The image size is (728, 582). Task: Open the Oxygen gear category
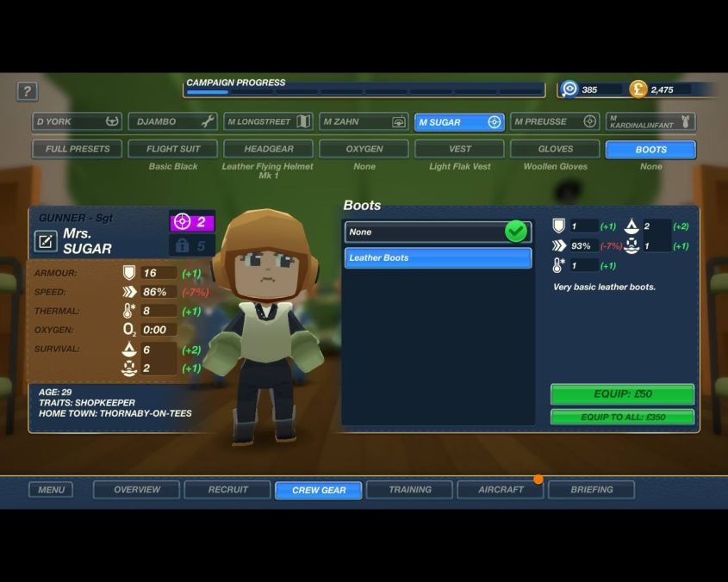tap(364, 149)
